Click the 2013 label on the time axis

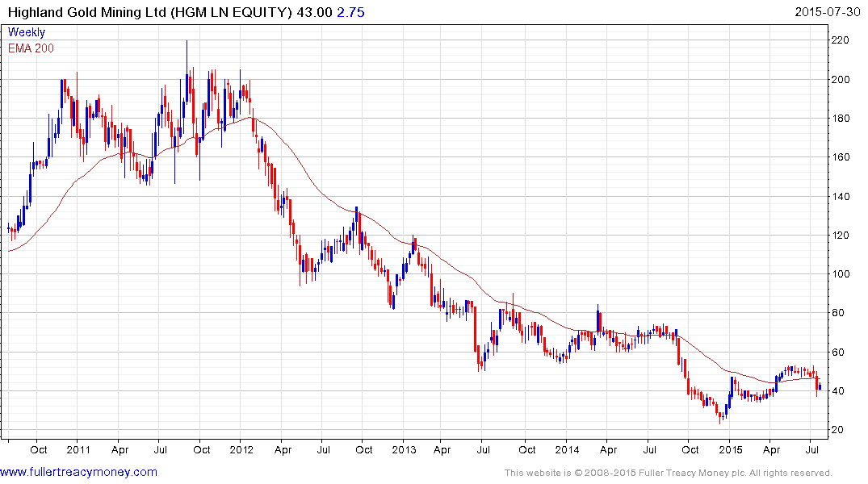point(404,449)
